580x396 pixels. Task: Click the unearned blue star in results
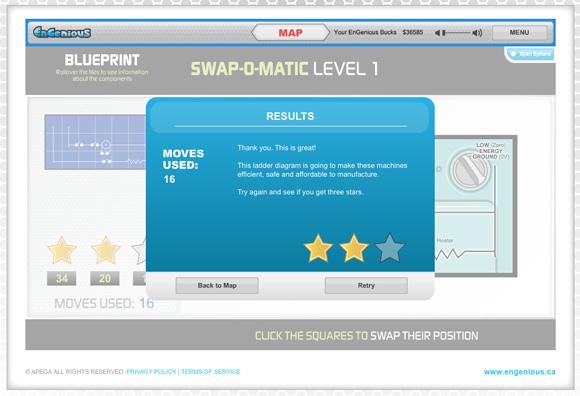390,248
